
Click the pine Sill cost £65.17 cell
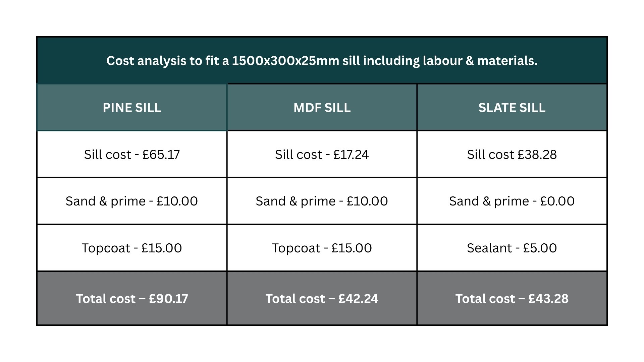tap(132, 154)
